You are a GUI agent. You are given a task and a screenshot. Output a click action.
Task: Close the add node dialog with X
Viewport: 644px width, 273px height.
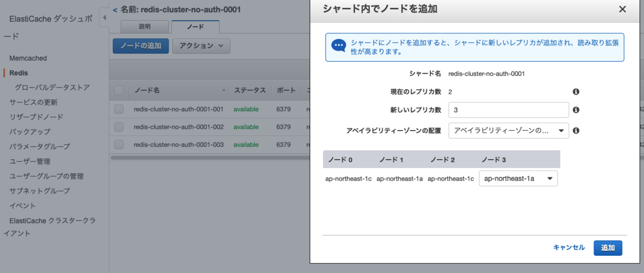click(623, 9)
